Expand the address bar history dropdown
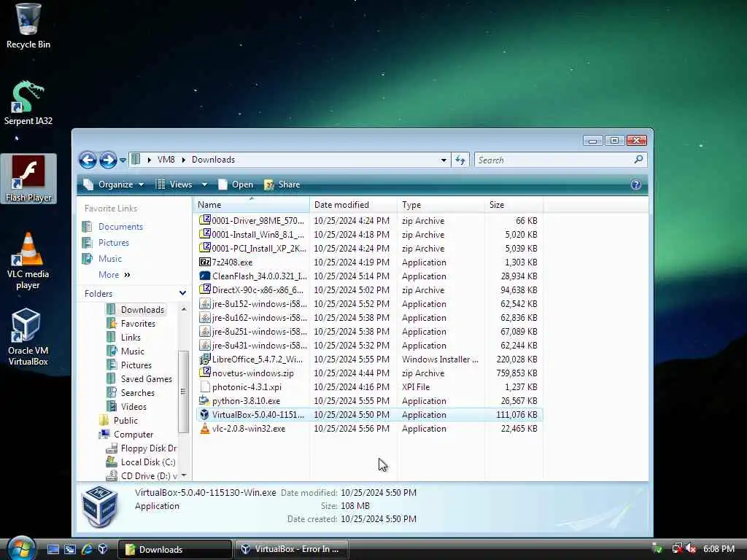747x560 pixels. pyautogui.click(x=444, y=160)
